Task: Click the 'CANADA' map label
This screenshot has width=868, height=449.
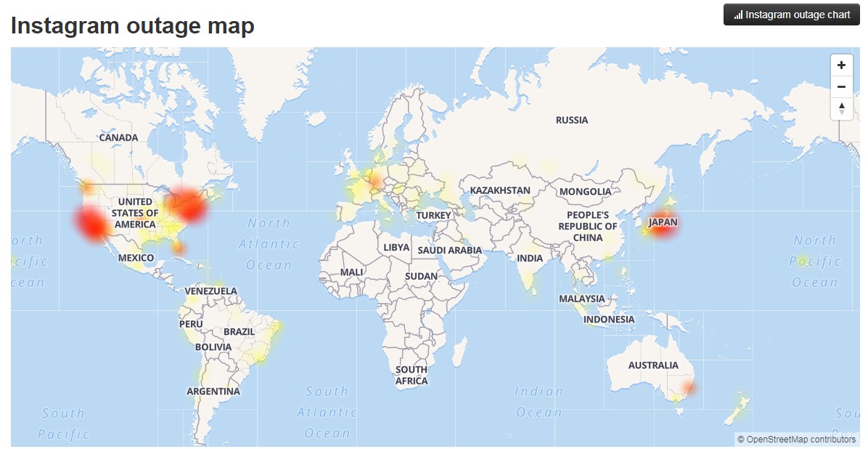Action: click(118, 137)
